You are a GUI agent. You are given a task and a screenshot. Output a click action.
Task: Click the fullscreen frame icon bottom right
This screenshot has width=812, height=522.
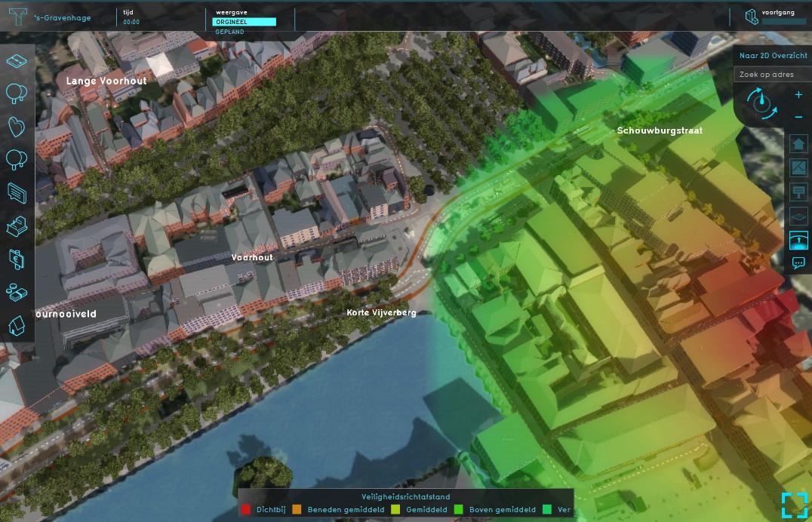click(794, 505)
